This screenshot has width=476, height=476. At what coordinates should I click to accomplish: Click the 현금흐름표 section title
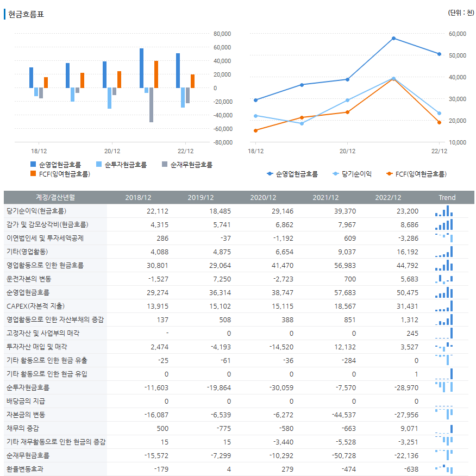[26, 14]
